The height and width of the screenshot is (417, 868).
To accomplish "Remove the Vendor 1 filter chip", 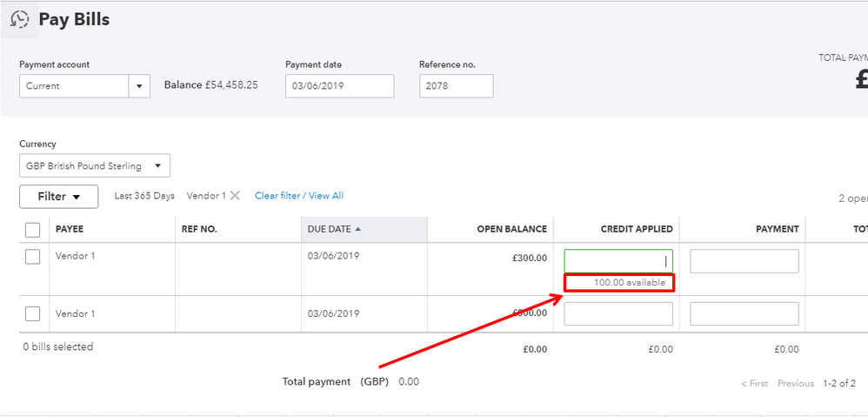I will pyautogui.click(x=235, y=196).
